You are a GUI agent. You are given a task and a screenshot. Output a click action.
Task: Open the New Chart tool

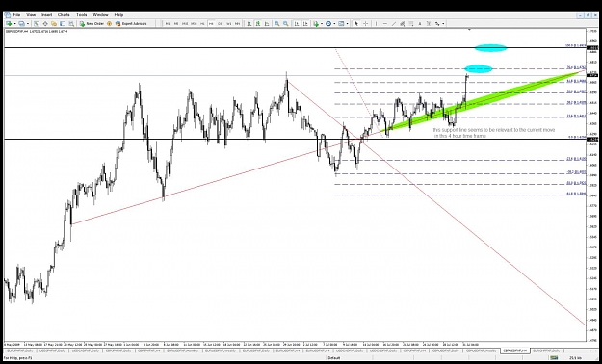click(9, 24)
